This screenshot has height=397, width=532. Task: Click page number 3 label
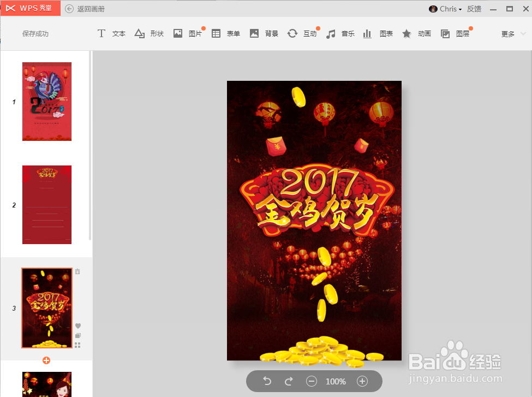(14, 309)
